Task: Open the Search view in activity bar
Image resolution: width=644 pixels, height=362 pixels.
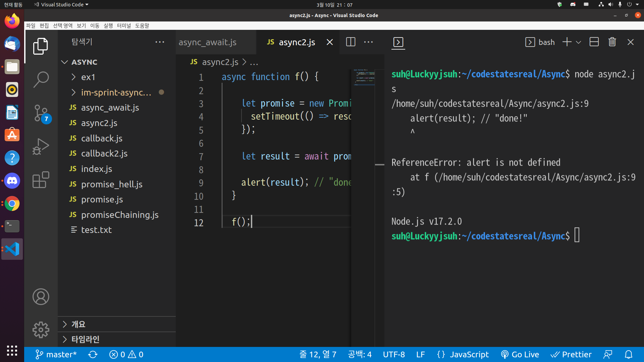Action: tap(41, 79)
